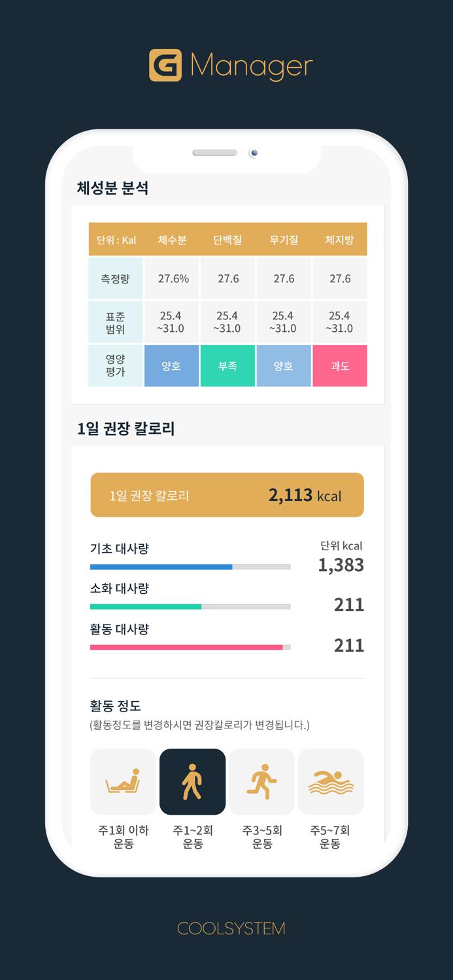Select the walking 주1~2회 운동 activity icon

[192, 781]
